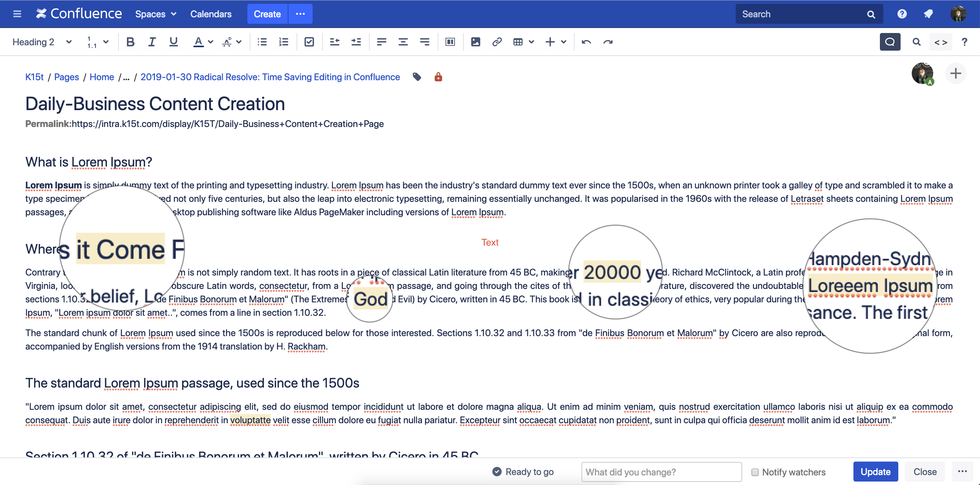Open the hamburger sidebar menu
Screen dimensions: 980x485
[x=17, y=14]
